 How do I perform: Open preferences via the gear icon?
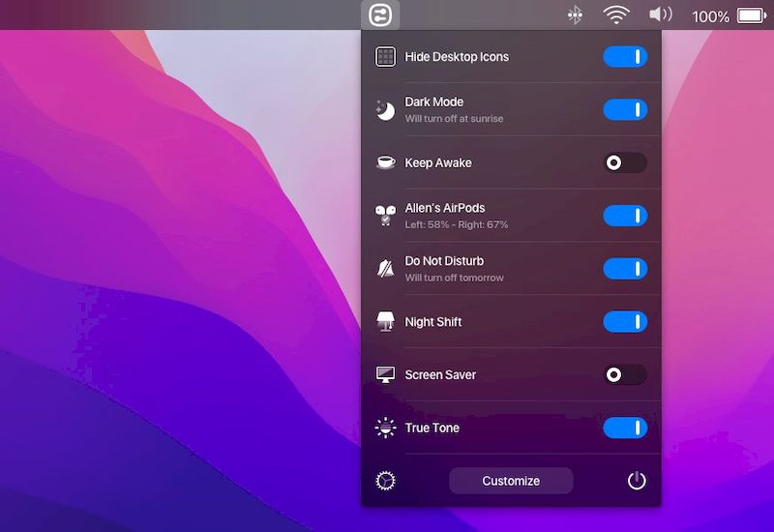pyautogui.click(x=385, y=481)
